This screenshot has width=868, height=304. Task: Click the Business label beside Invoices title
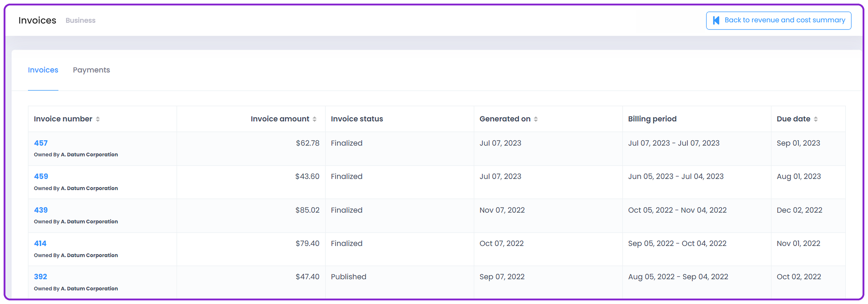coord(80,21)
